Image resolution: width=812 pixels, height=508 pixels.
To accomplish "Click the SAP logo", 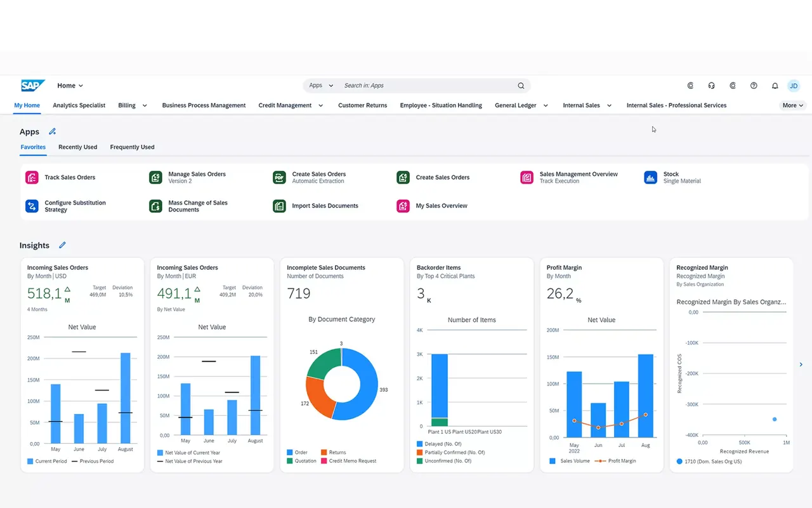I will click(x=33, y=86).
